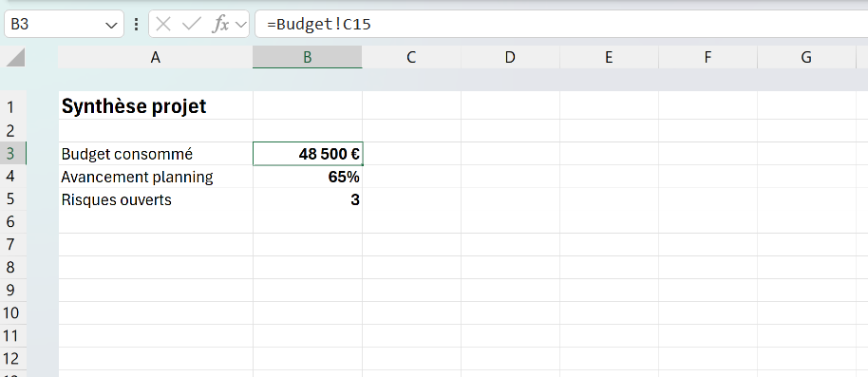Click the Budget consommé label cell
This screenshot has width=868, height=377.
[156, 153]
